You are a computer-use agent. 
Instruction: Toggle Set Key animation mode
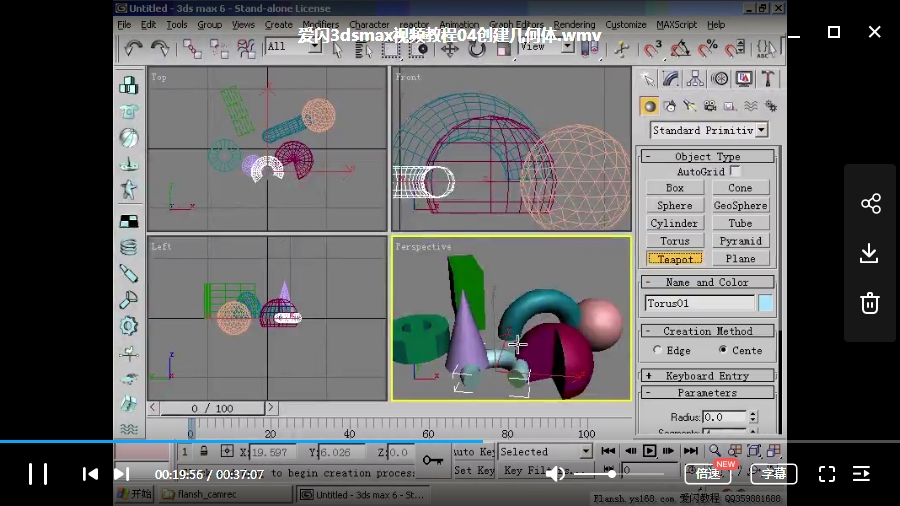click(x=474, y=470)
